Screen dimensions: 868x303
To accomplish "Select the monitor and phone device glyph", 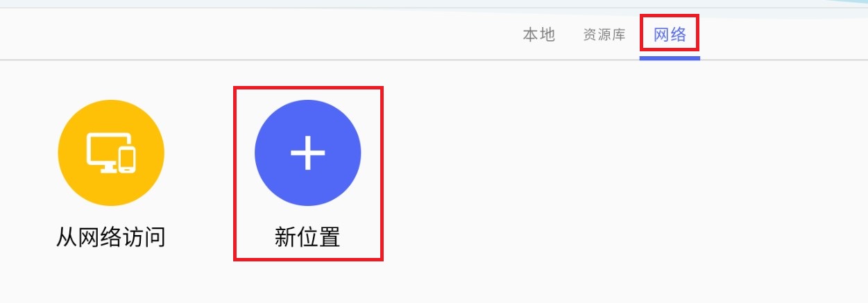I will [111, 153].
